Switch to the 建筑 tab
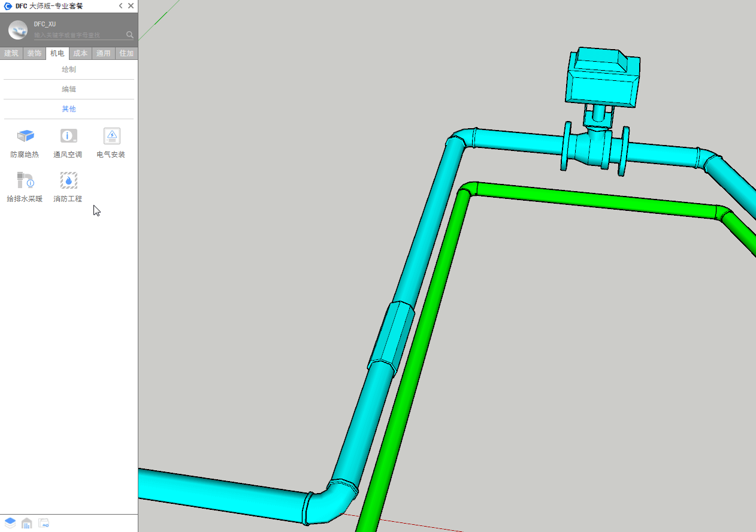The image size is (756, 532). (x=11, y=53)
